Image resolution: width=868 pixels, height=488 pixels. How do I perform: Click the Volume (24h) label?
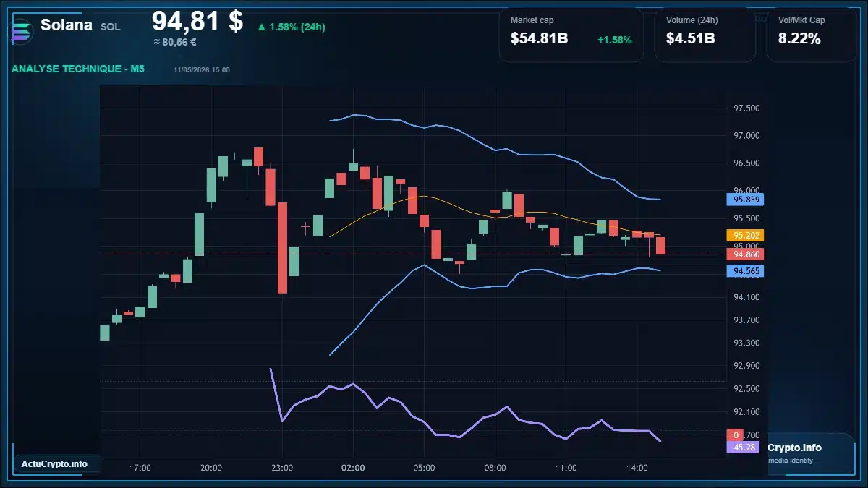(692, 20)
